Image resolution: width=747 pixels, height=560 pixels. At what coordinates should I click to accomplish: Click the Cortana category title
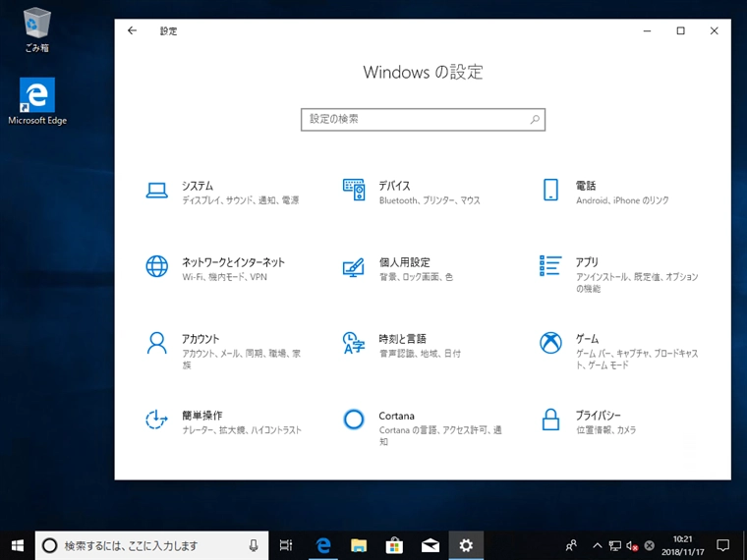(396, 416)
